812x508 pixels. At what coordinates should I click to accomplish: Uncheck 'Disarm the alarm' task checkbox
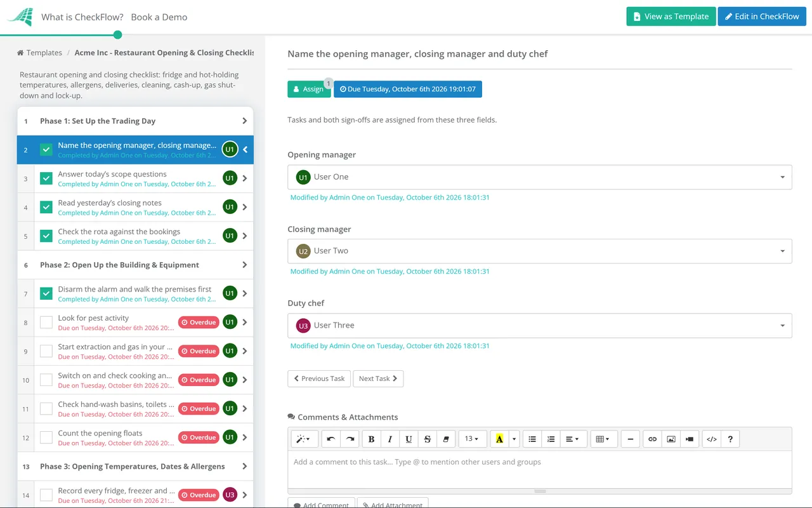pos(46,293)
